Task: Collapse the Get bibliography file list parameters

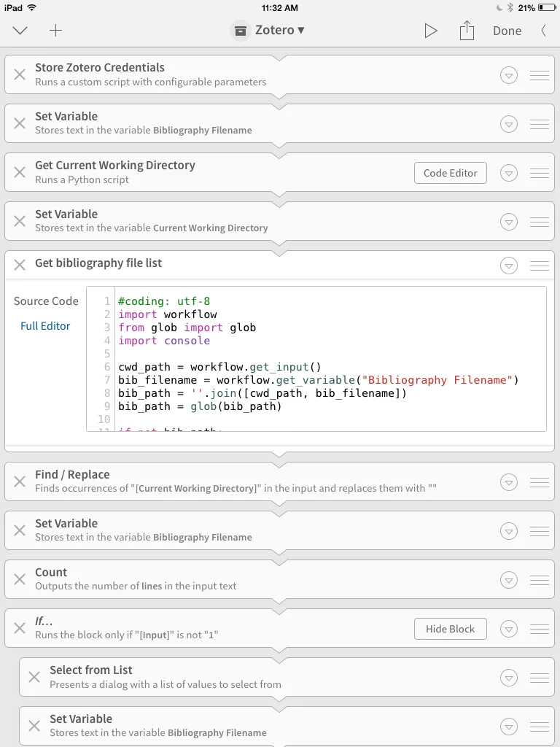Action: click(508, 266)
